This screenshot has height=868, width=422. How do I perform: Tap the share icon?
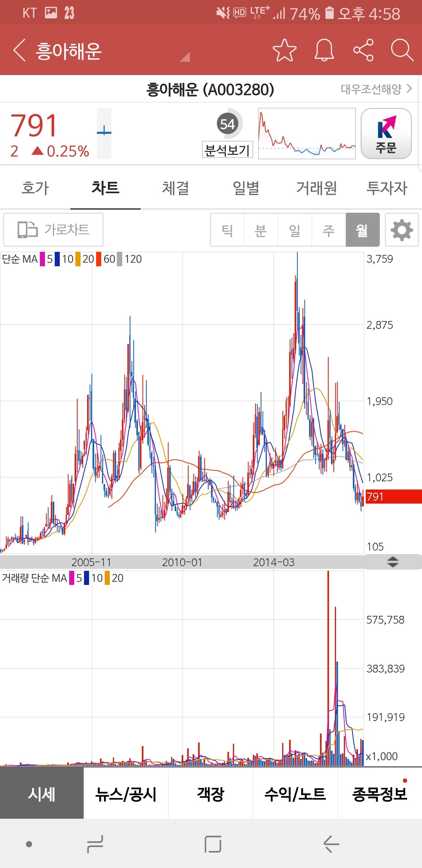click(363, 50)
